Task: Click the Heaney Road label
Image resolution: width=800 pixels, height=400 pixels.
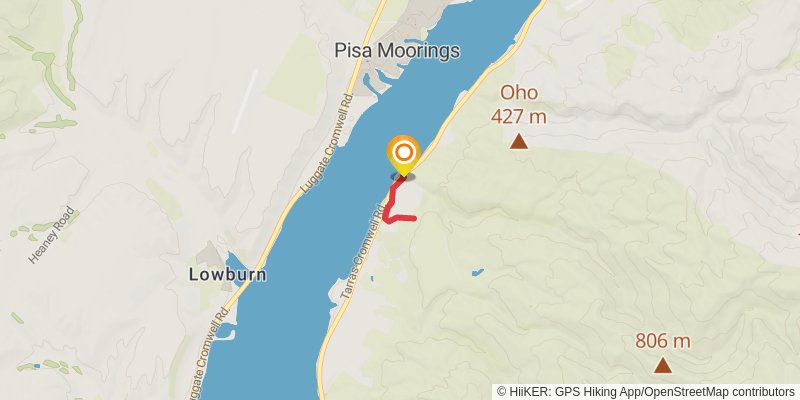Action: tap(51, 235)
